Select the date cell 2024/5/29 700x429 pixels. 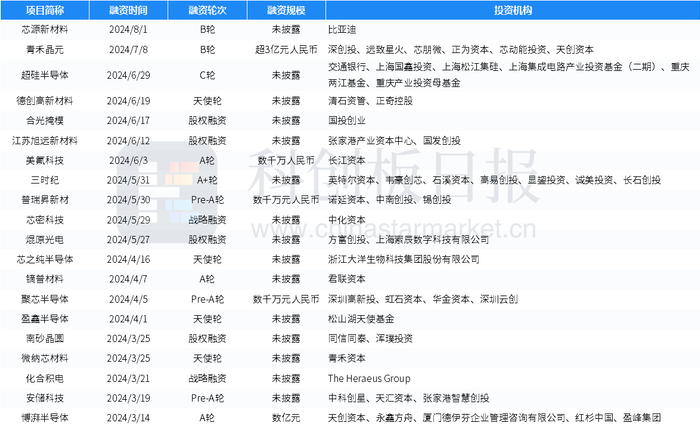pos(129,220)
